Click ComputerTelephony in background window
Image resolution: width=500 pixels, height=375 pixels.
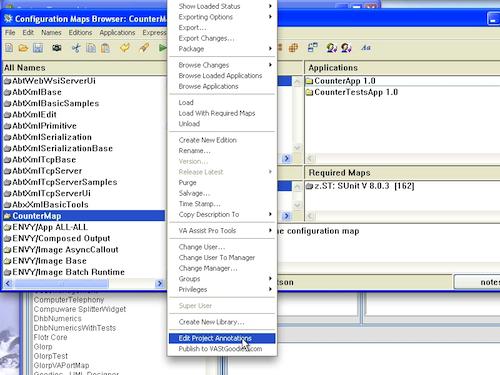point(69,300)
